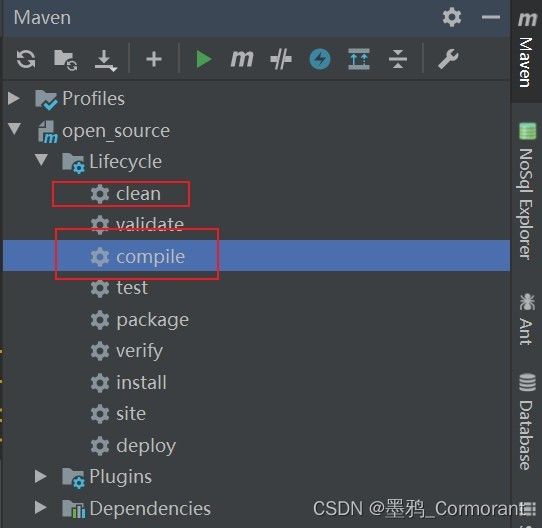Expand the Profiles node
Image resolution: width=542 pixels, height=528 pixels.
(13, 99)
